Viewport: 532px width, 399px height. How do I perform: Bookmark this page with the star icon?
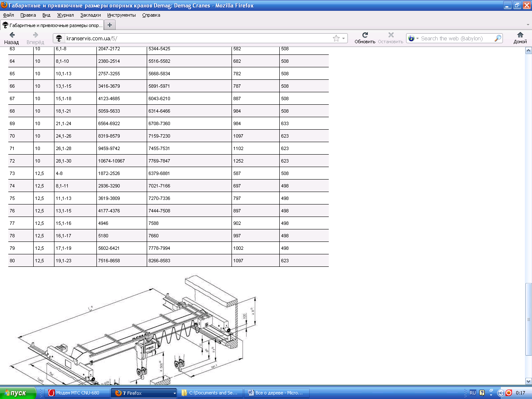tap(336, 38)
